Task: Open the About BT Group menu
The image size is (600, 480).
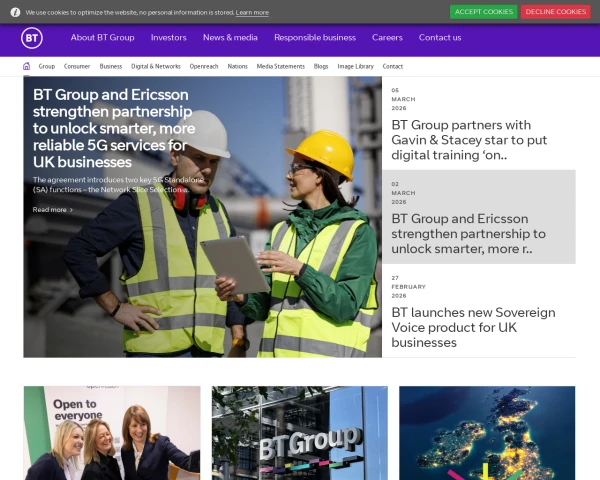Action: [x=102, y=38]
